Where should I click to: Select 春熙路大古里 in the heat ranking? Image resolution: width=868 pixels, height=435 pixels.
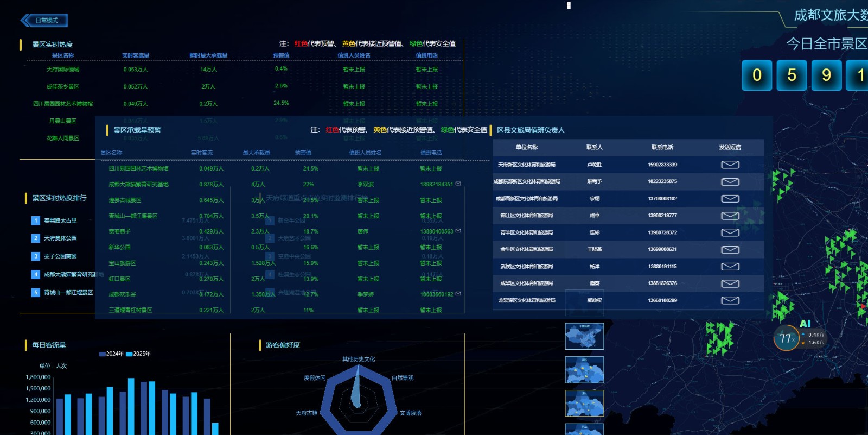tap(60, 220)
